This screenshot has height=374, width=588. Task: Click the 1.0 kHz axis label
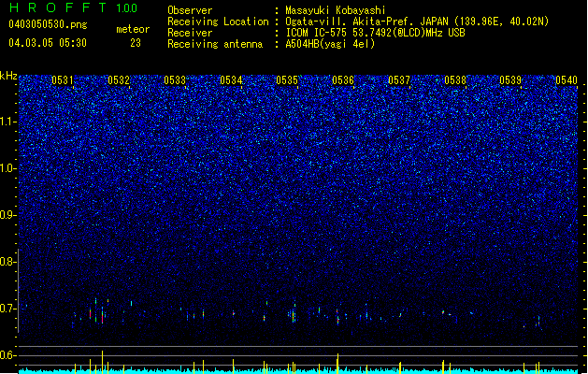[x=7, y=168]
